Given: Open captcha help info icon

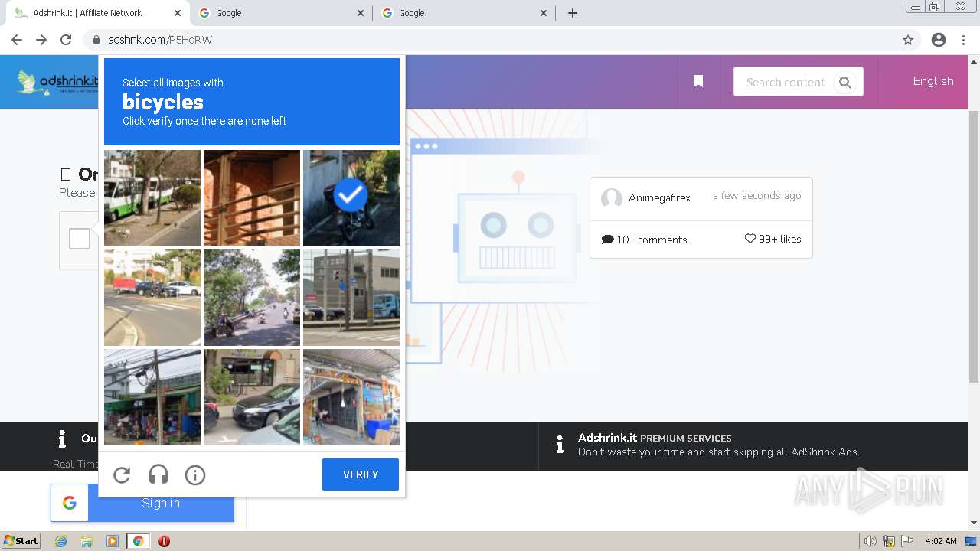Looking at the screenshot, I should pos(195,475).
